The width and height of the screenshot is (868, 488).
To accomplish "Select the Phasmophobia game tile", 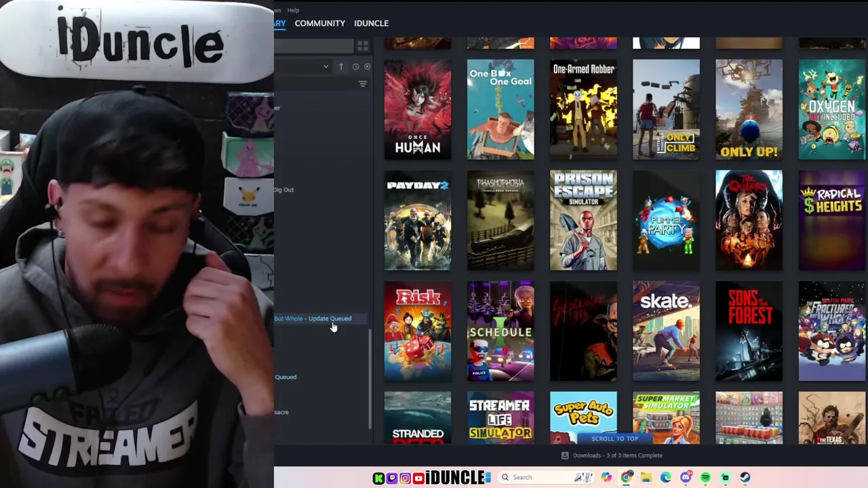I will [x=500, y=220].
